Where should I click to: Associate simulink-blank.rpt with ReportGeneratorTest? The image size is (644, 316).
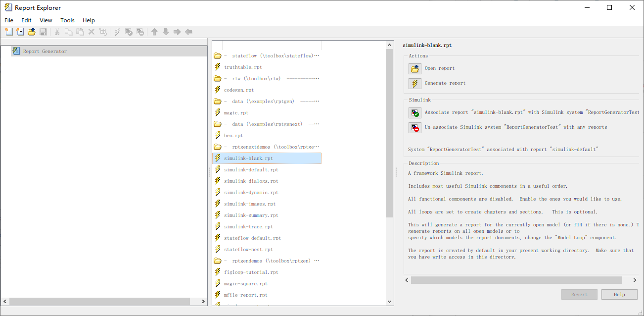tap(414, 112)
